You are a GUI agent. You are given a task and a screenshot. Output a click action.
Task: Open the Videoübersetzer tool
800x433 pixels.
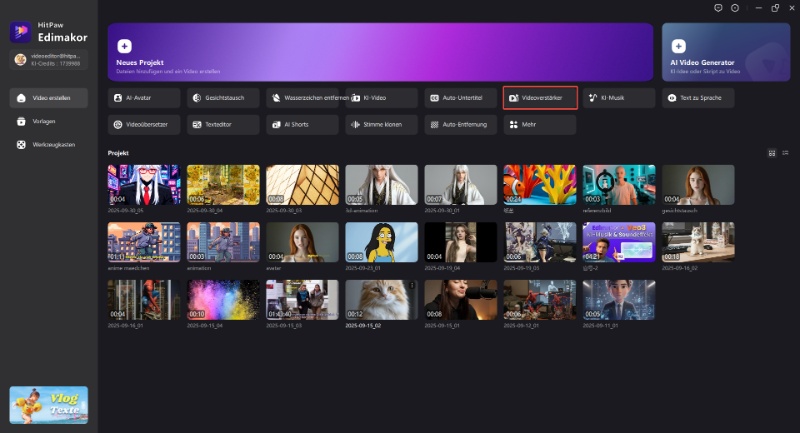(144, 125)
